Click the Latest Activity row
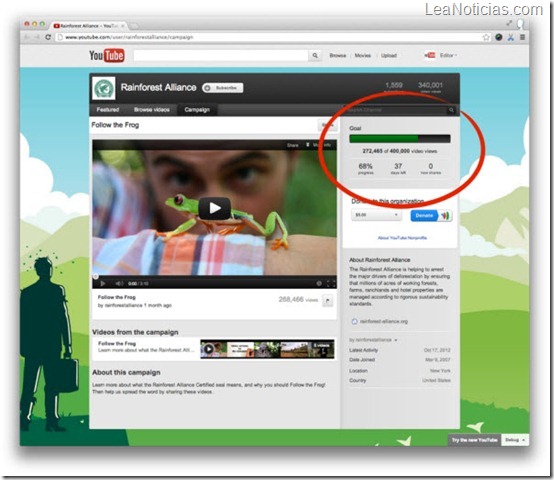 tap(400, 350)
